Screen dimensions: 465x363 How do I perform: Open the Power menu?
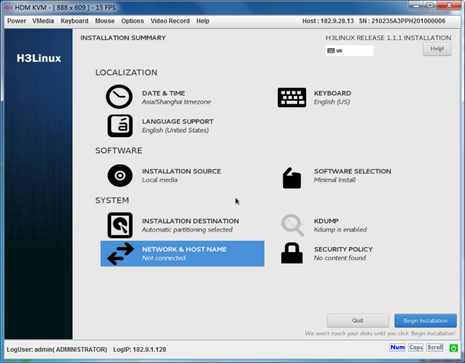point(17,21)
